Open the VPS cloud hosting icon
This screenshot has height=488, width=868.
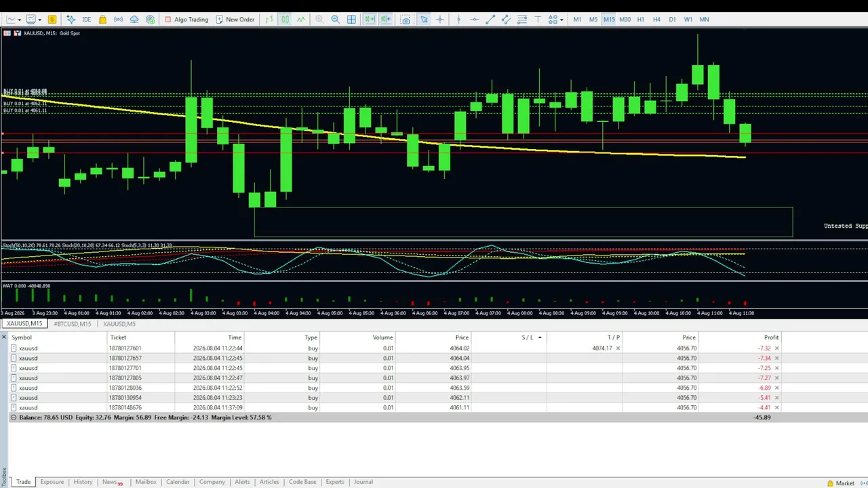[x=134, y=20]
